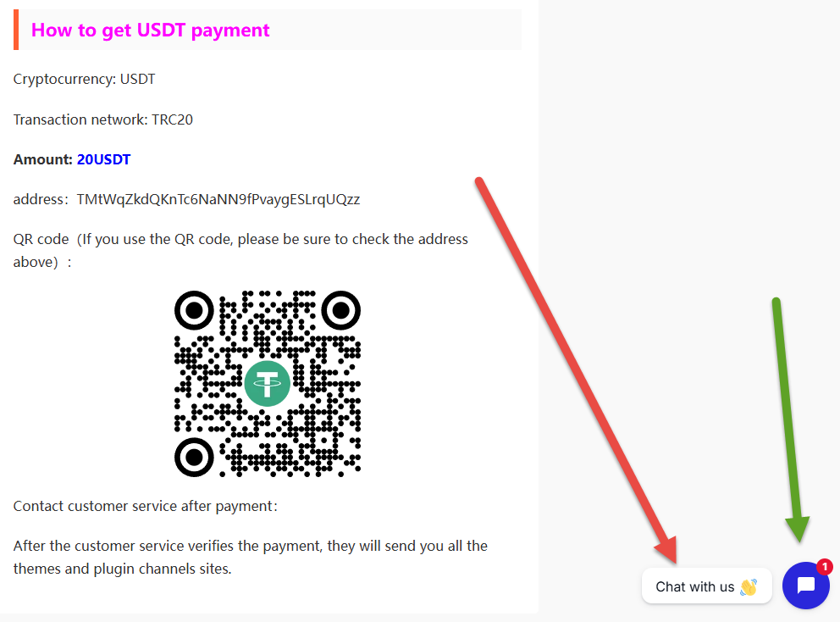
Task: Click the paragraph about themes and plugin channels
Action: [250, 557]
